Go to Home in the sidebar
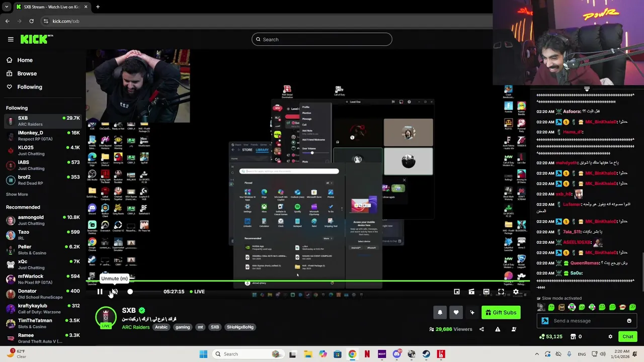This screenshot has width=644, height=362. click(x=20, y=60)
